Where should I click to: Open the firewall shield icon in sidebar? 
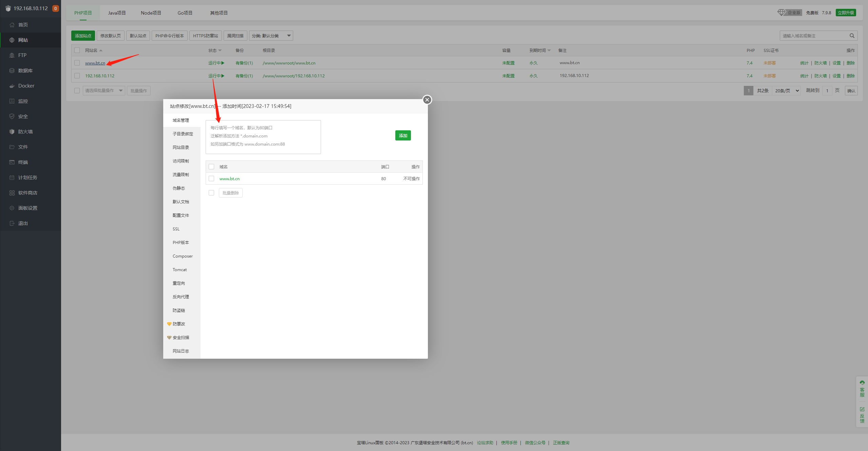(x=12, y=132)
